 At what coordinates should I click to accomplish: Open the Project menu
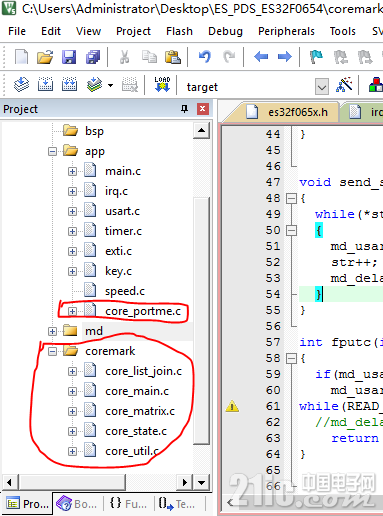[133, 31]
